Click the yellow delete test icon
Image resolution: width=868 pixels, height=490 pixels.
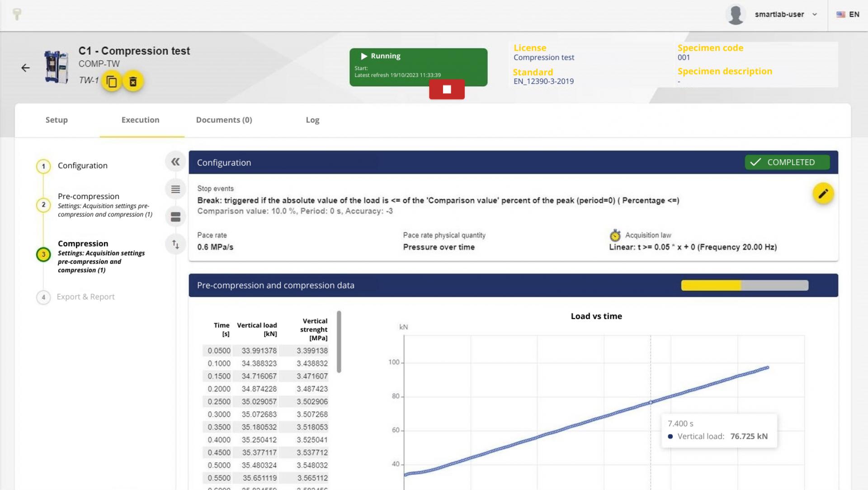click(133, 81)
